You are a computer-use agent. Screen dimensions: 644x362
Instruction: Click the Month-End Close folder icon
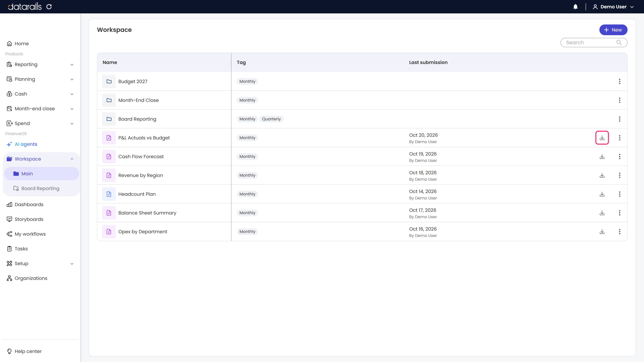pyautogui.click(x=109, y=100)
